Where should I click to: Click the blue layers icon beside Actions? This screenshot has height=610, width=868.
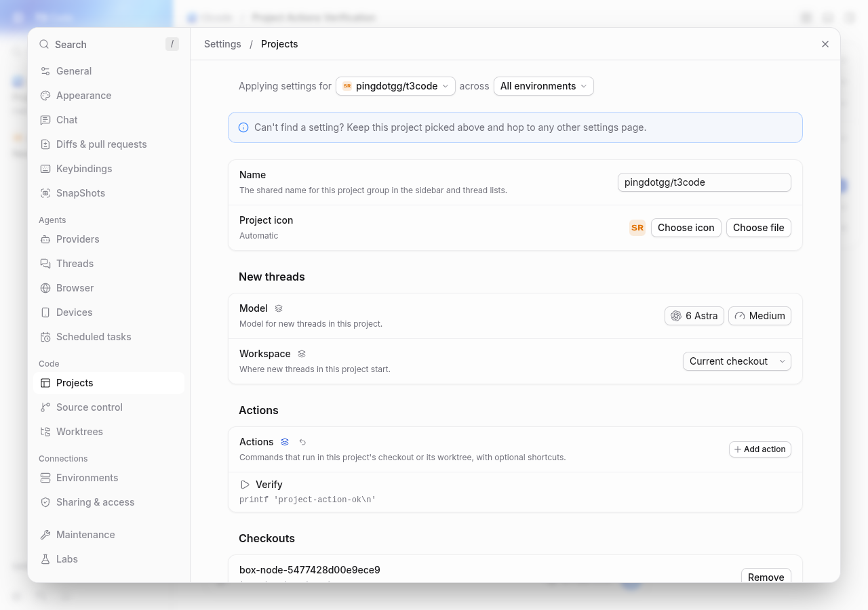tap(285, 442)
